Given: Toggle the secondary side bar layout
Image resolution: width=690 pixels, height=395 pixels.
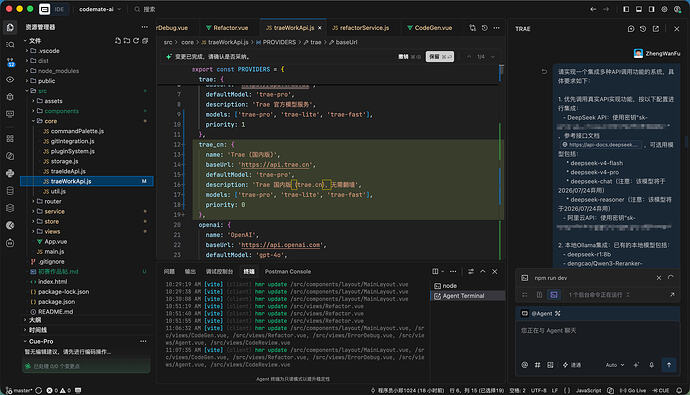Looking at the screenshot, I should [651, 9].
